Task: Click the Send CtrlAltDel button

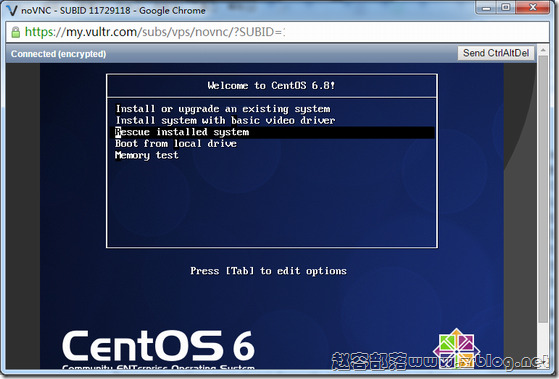Action: [496, 53]
